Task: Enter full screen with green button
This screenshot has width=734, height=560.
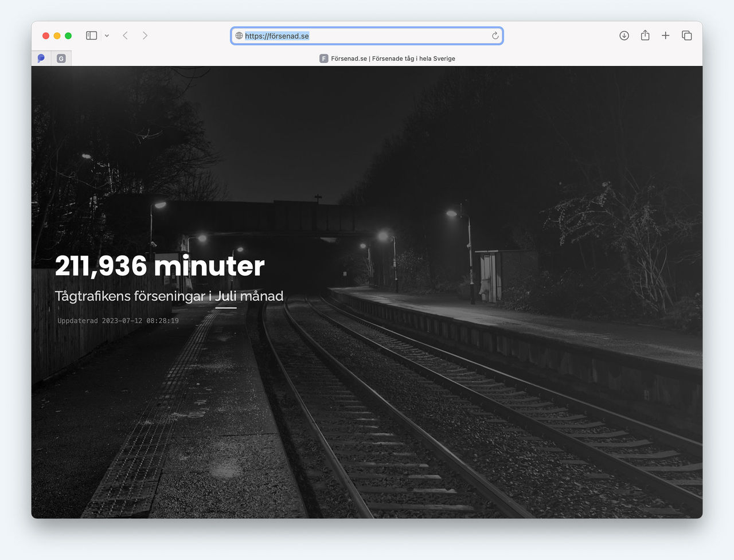Action: [x=68, y=36]
